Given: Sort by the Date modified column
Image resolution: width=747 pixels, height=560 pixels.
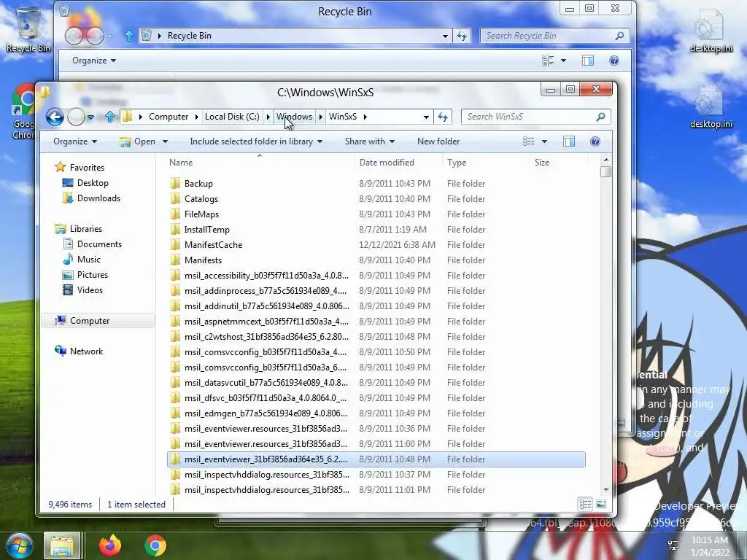Looking at the screenshot, I should 387,163.
